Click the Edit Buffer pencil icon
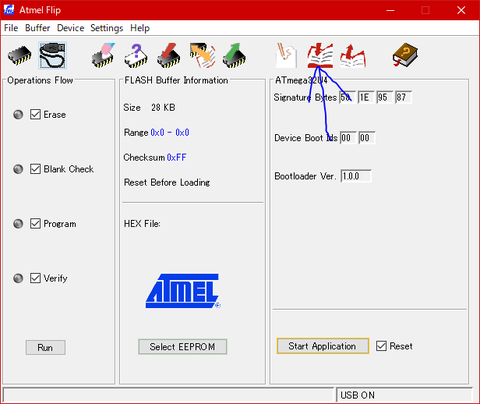 (x=286, y=55)
